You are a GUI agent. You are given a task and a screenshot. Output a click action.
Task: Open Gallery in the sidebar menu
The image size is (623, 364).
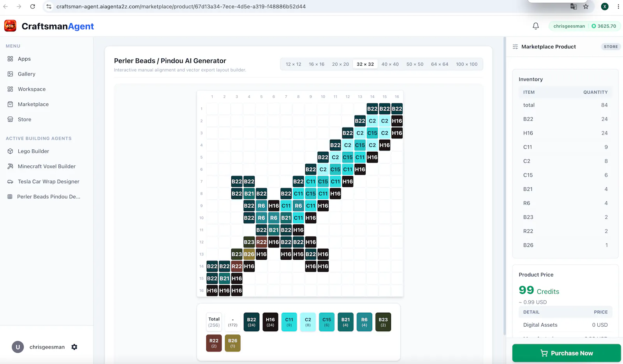[x=26, y=74]
